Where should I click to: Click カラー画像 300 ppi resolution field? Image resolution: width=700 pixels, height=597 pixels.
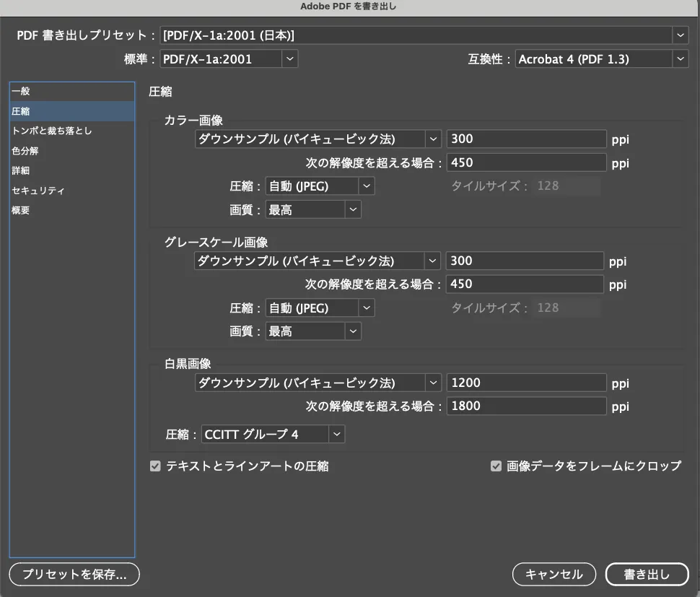coord(526,139)
